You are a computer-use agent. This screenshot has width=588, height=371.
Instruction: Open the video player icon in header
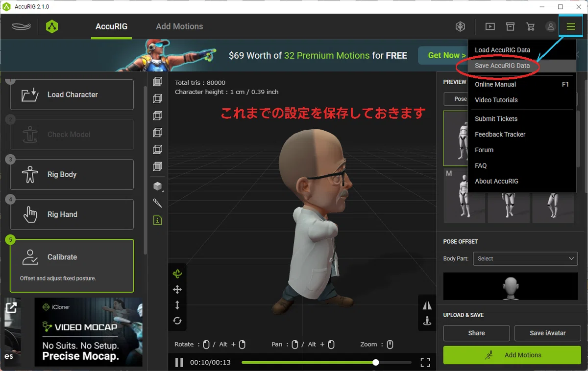[x=490, y=26]
